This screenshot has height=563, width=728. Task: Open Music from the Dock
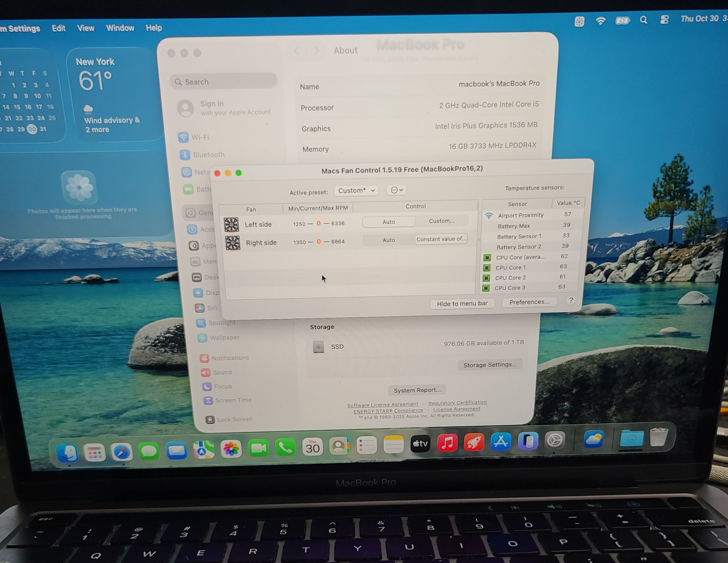[447, 443]
